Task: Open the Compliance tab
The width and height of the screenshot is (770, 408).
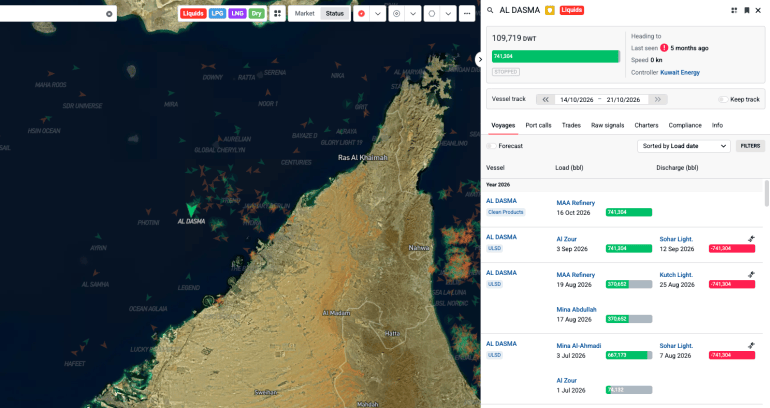Action: tap(685, 125)
